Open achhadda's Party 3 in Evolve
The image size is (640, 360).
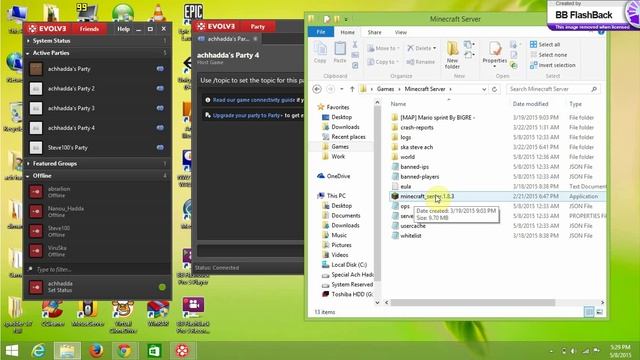pyautogui.click(x=97, y=108)
